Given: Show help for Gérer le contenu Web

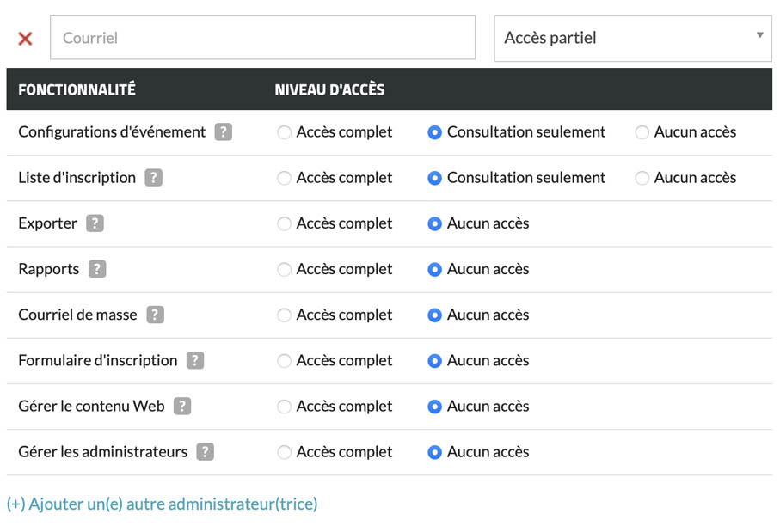Looking at the screenshot, I should [182, 406].
